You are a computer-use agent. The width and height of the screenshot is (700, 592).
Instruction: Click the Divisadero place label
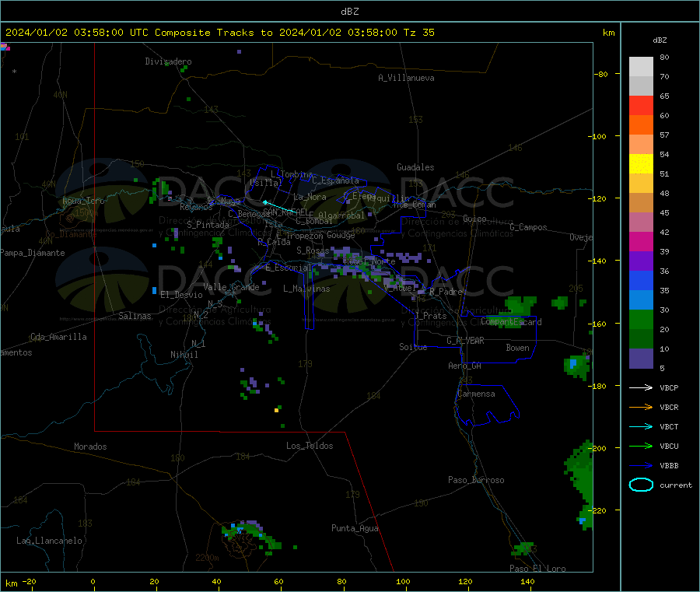(168, 61)
